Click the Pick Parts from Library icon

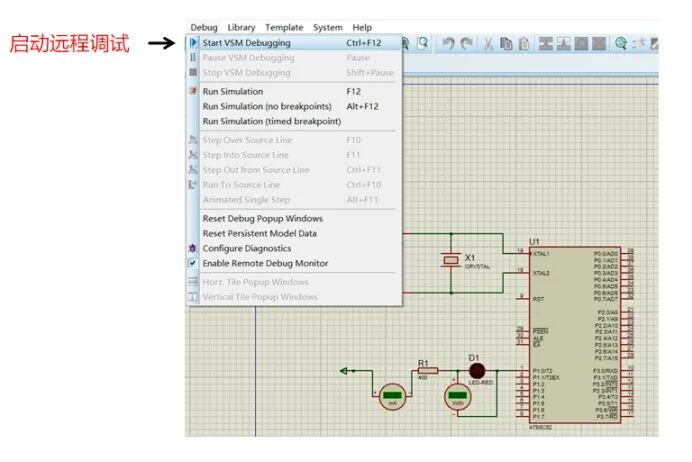click(621, 43)
